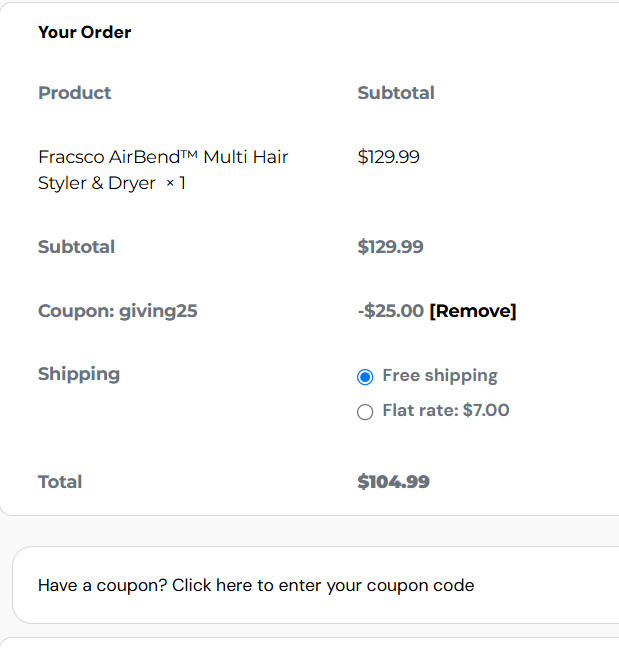
Task: Click the Have a coupon? text
Action: click(x=102, y=585)
